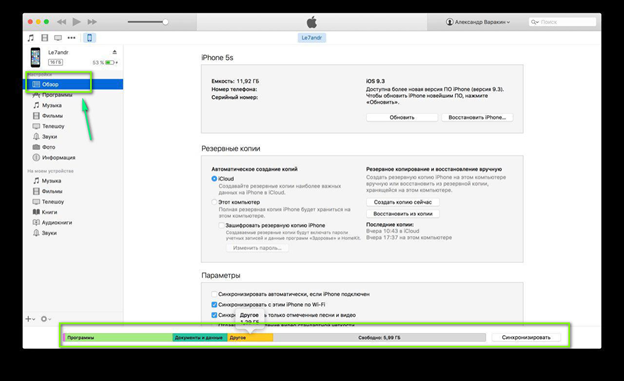Click the fast-forward playback button
624x381 pixels.
coord(92,22)
